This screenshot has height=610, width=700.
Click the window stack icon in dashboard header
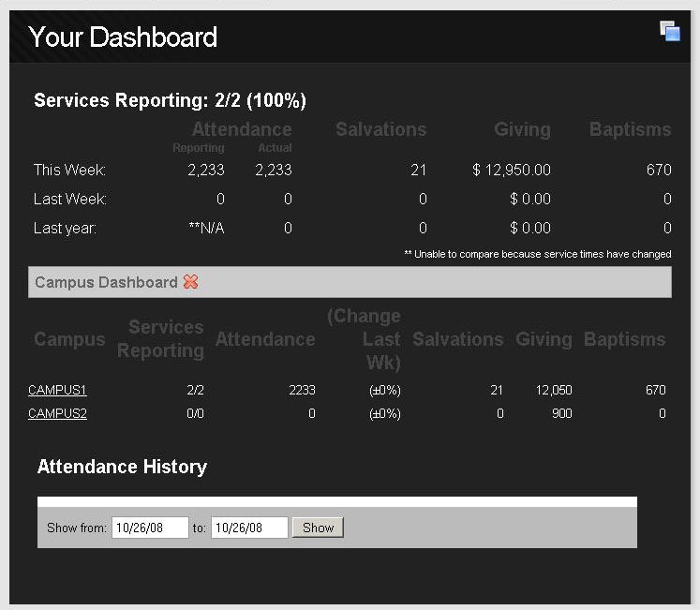[x=670, y=31]
